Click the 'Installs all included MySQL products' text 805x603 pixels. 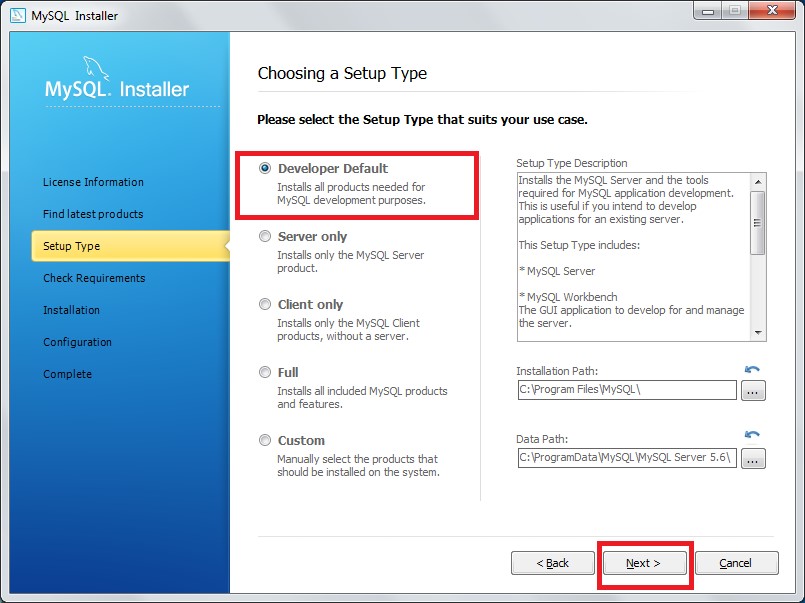(x=362, y=397)
